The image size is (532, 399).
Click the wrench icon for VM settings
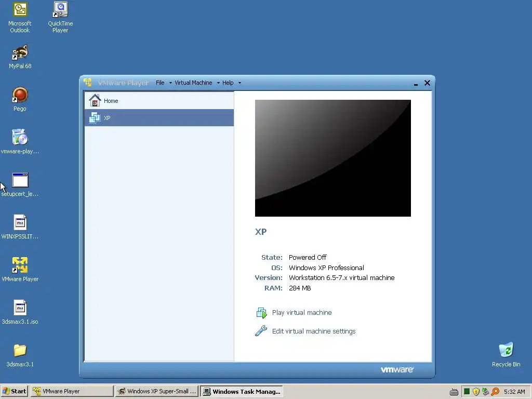pyautogui.click(x=261, y=331)
